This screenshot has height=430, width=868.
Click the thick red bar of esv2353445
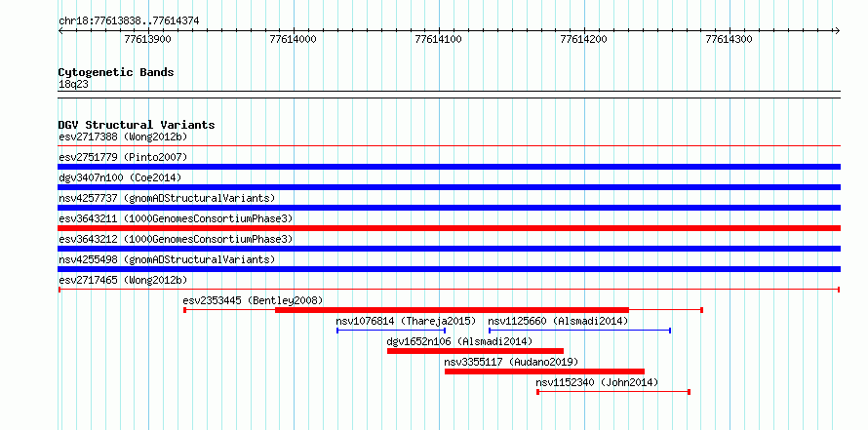[453, 310]
